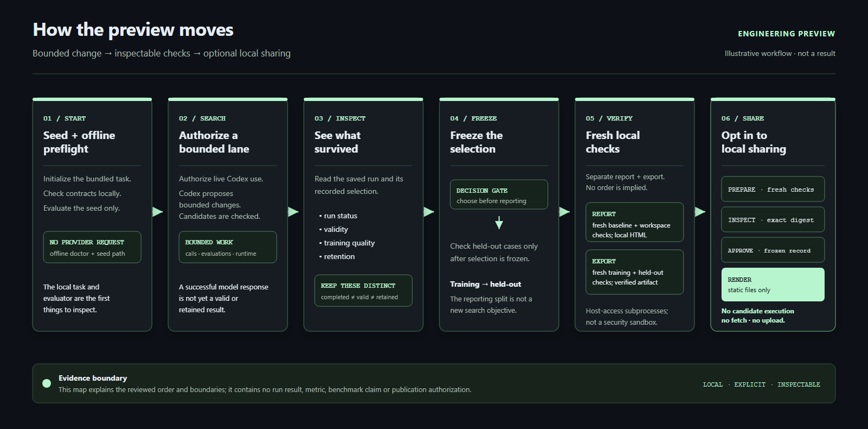Click the '05 / VERIFY' step label

click(x=609, y=118)
